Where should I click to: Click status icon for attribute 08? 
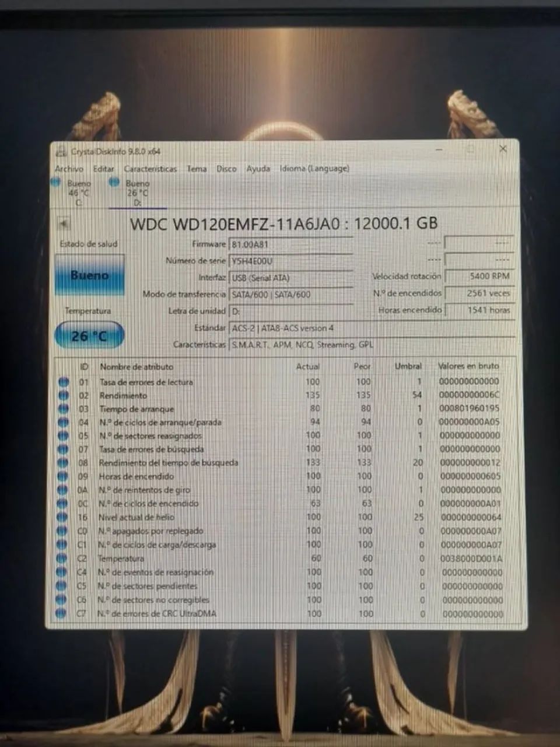coord(63,463)
